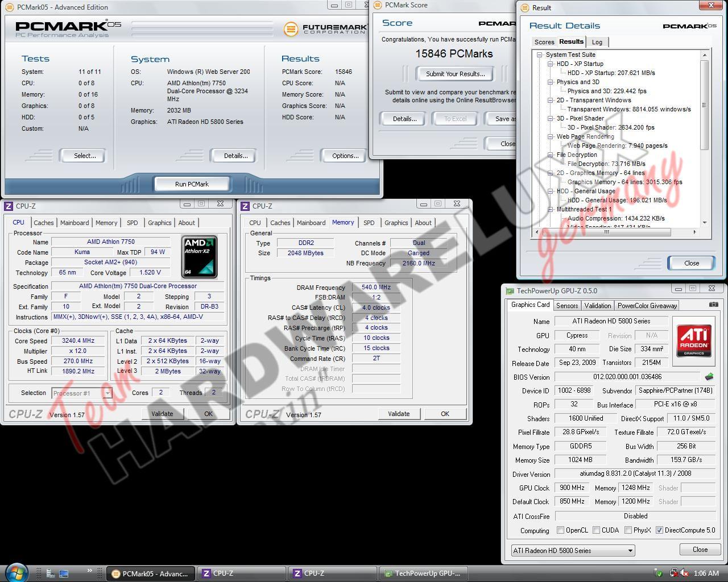Image resolution: width=728 pixels, height=582 pixels.
Task: Open the SPD tab in the CPU-Z memory window
Action: (x=369, y=223)
